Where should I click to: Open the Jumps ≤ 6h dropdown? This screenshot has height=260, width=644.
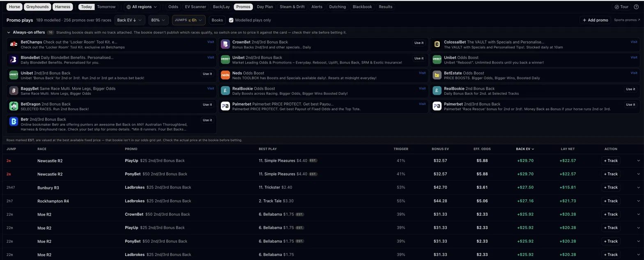(189, 20)
